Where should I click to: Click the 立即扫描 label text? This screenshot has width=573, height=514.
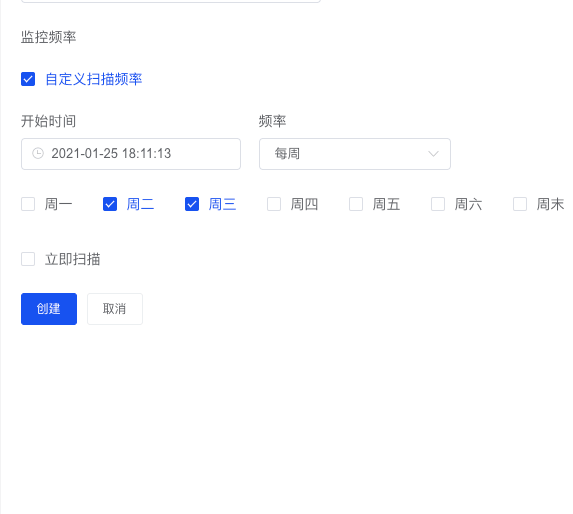(72, 259)
